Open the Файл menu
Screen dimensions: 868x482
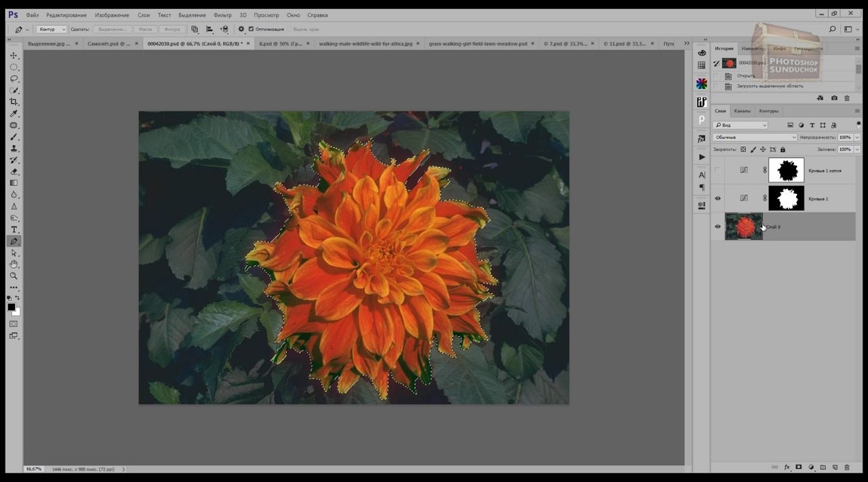[x=33, y=15]
